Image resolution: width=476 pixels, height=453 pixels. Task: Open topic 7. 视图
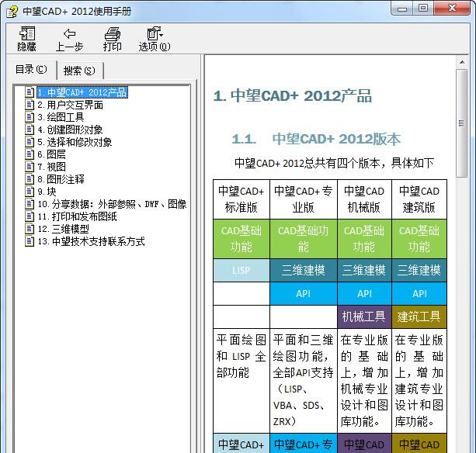coord(51,167)
